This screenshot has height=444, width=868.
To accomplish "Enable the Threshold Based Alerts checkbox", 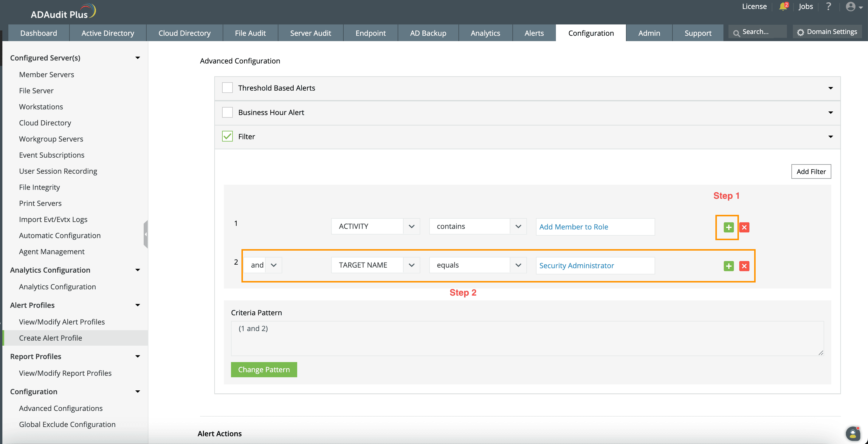I will (x=227, y=88).
